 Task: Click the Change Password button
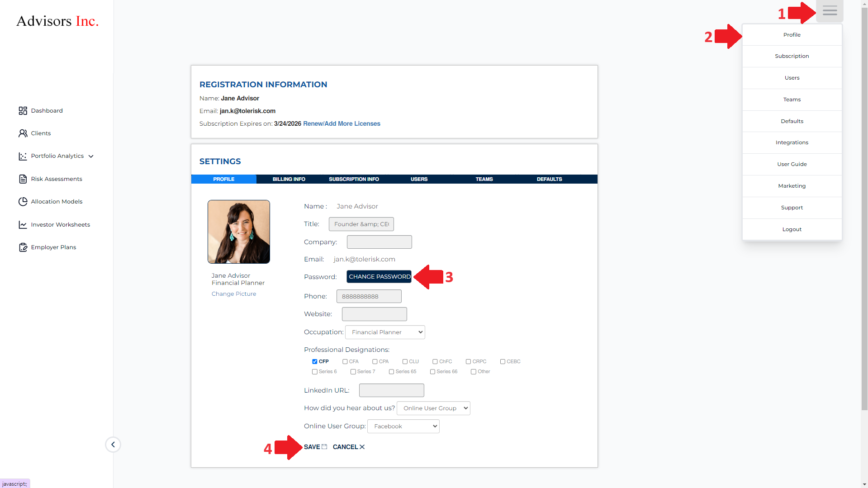tap(379, 277)
